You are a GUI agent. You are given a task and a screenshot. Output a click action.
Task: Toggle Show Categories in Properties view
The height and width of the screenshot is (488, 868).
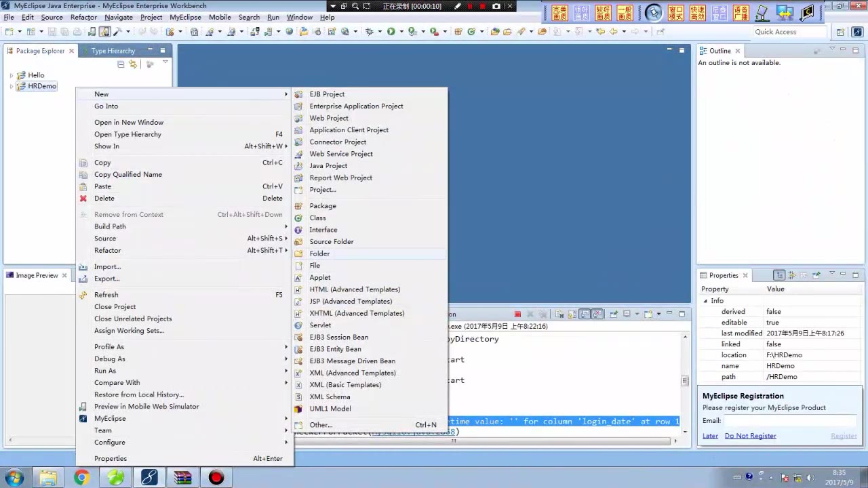pyautogui.click(x=779, y=275)
